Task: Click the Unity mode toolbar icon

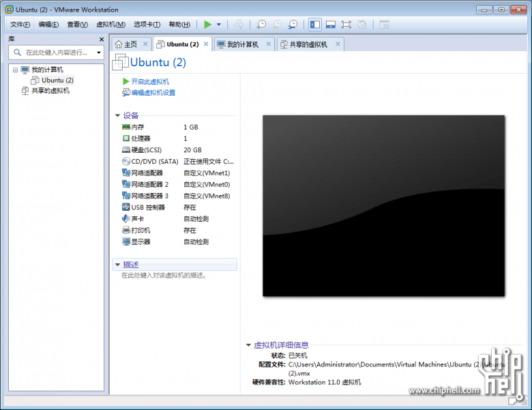Action: coord(362,25)
